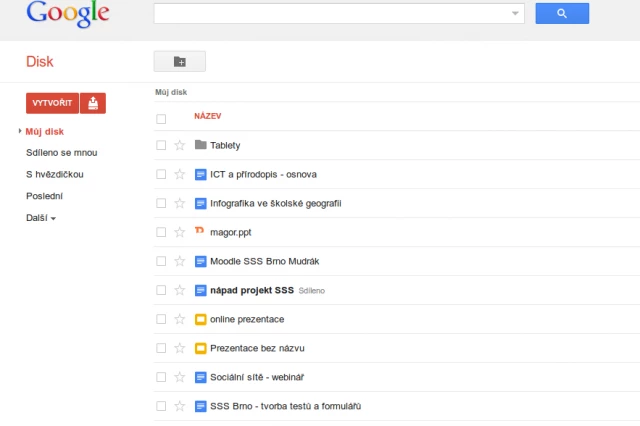Click the blue search magnifier button
Screen dimensions: 640x426
pos(562,13)
